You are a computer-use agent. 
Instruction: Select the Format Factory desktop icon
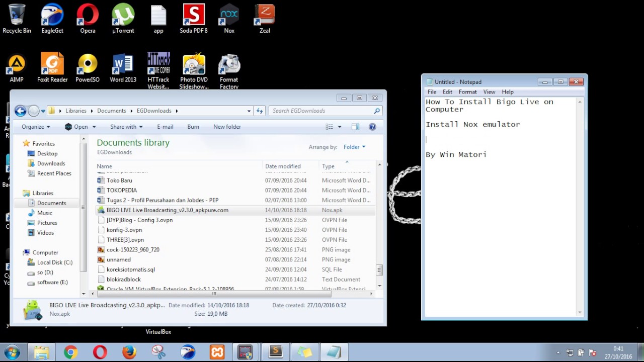point(229,71)
